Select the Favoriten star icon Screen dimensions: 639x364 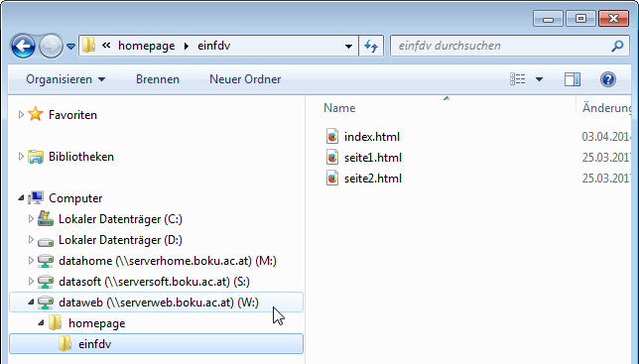[x=36, y=114]
